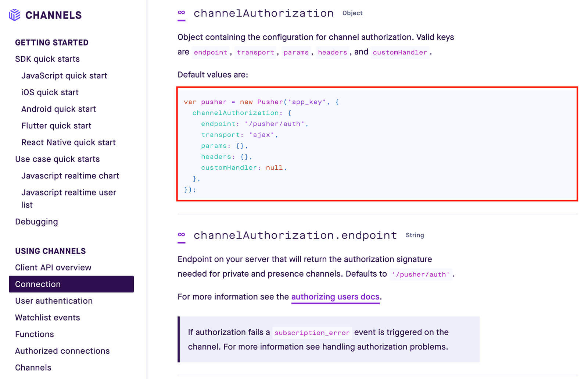This screenshot has height=379, width=588.
Task: Open the authorizing users docs link
Action: 335,297
